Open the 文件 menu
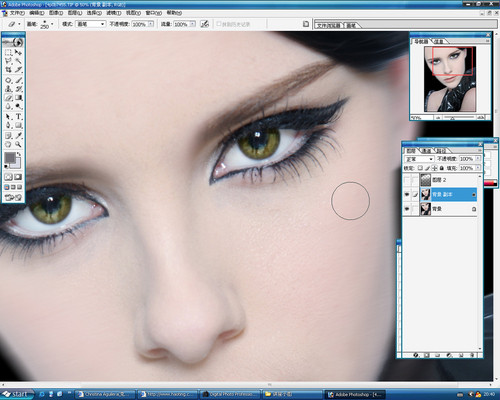This screenshot has height=400, width=500. click(17, 13)
